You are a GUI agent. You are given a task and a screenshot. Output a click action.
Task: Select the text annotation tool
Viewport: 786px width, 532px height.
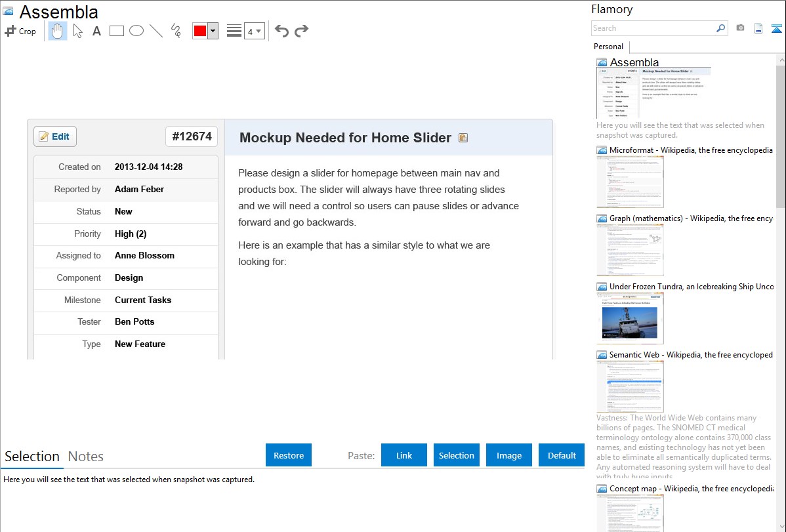96,31
